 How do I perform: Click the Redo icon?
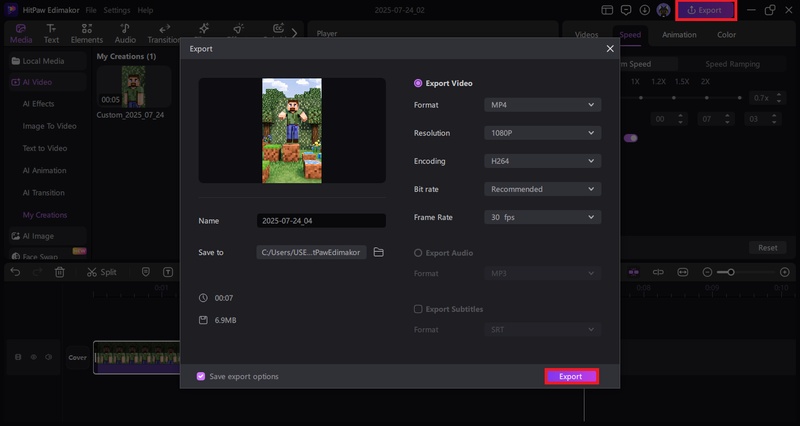point(38,272)
